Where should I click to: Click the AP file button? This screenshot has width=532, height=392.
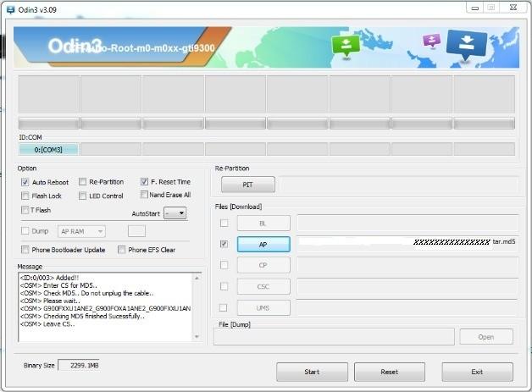[x=263, y=244]
